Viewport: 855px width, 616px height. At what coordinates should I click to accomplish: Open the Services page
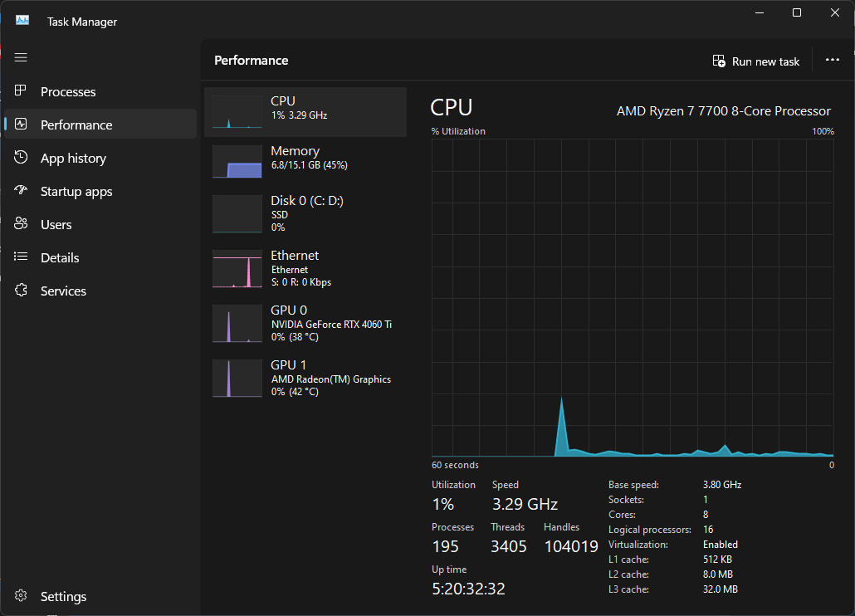tap(100, 291)
